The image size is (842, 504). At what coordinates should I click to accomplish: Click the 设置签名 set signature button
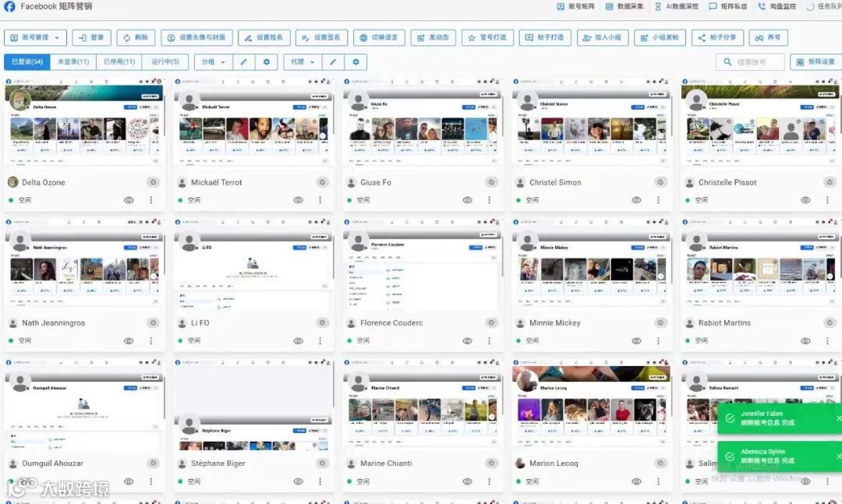(321, 37)
